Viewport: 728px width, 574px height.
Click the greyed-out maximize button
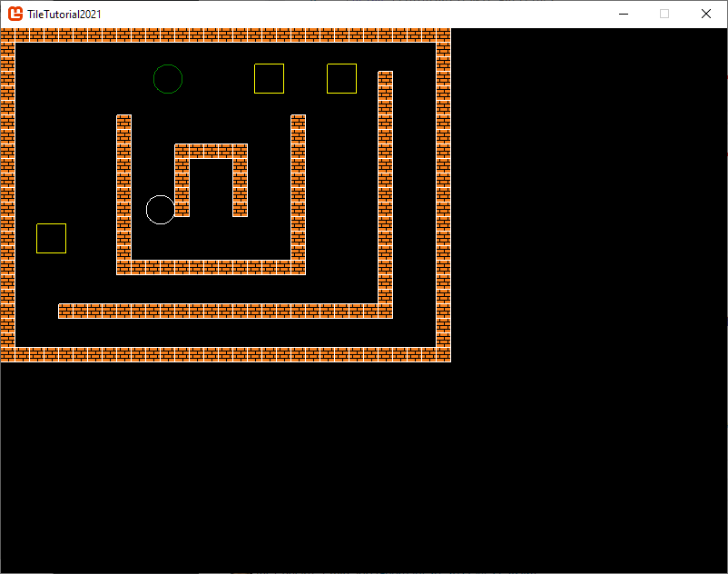[x=664, y=14]
